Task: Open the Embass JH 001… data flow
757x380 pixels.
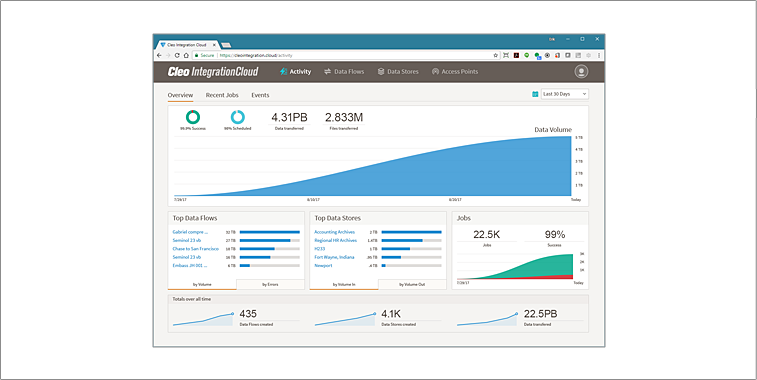Action: 190,265
